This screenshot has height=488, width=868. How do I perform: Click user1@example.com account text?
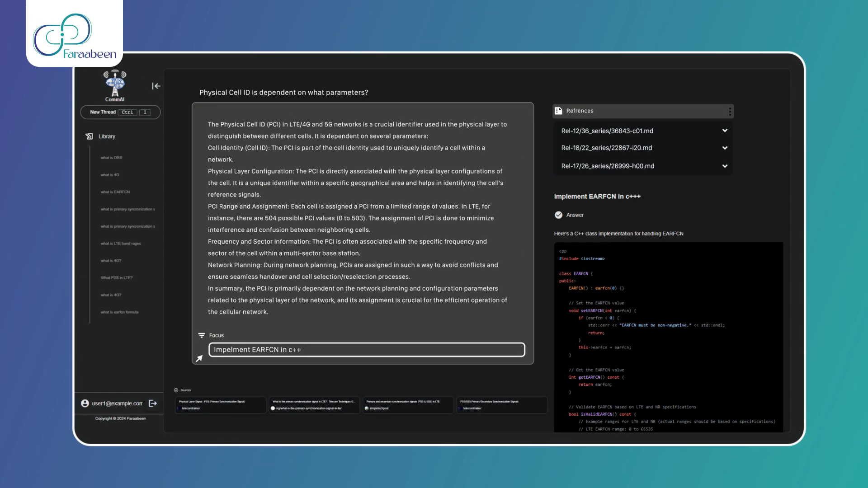pos(117,404)
